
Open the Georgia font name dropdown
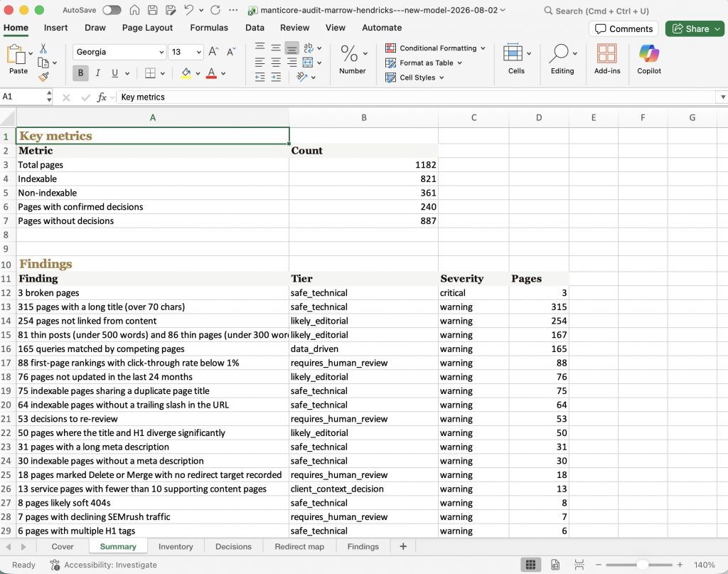161,52
